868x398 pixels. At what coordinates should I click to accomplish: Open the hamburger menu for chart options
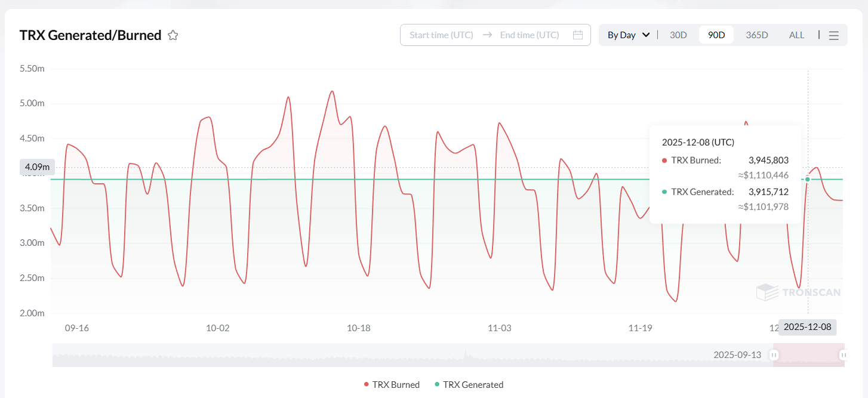833,35
